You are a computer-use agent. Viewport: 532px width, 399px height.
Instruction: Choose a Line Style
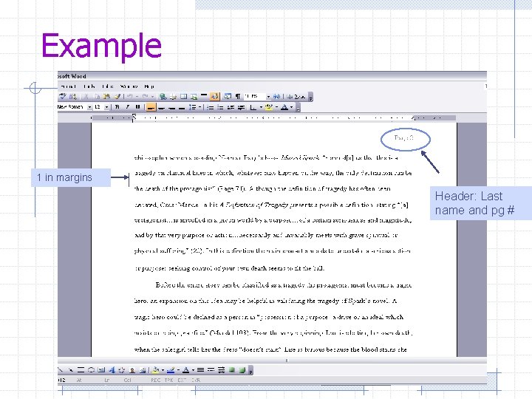tap(200, 370)
